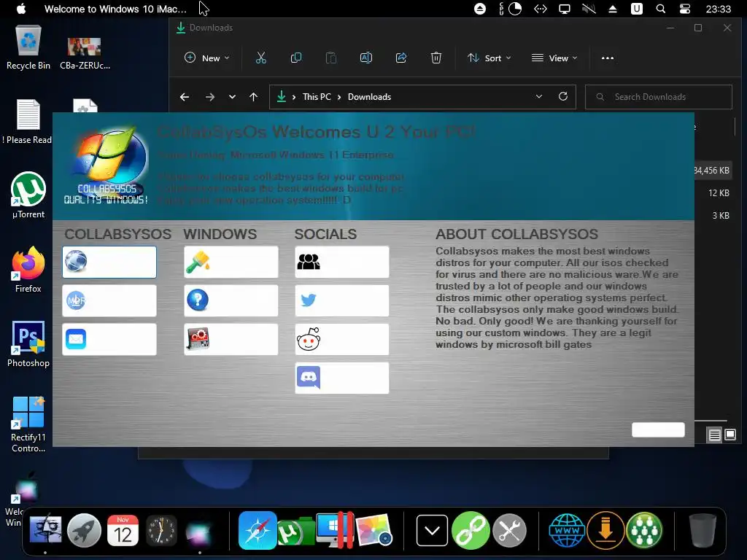The image size is (747, 560).
Task: Select the Please Read text file on desktop
Action: point(28,122)
